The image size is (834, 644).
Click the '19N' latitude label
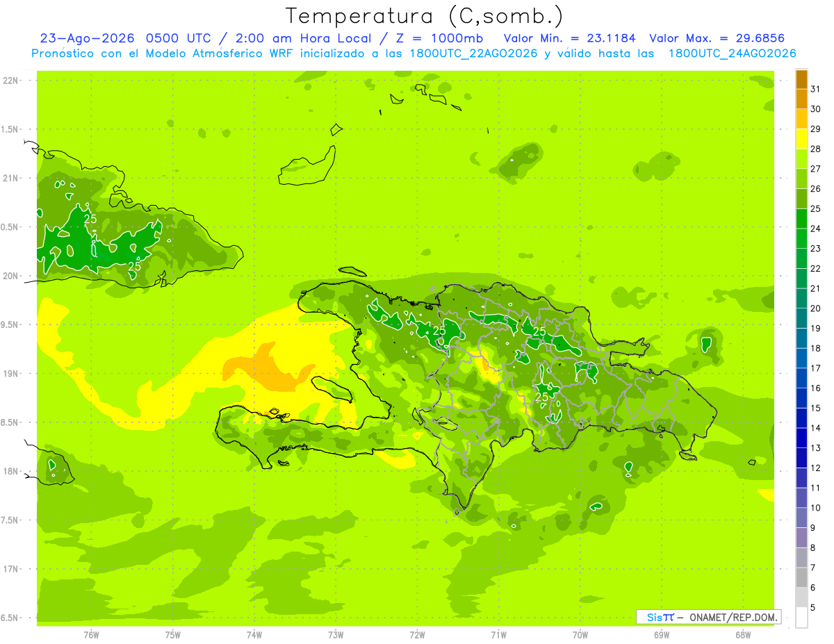(x=12, y=374)
